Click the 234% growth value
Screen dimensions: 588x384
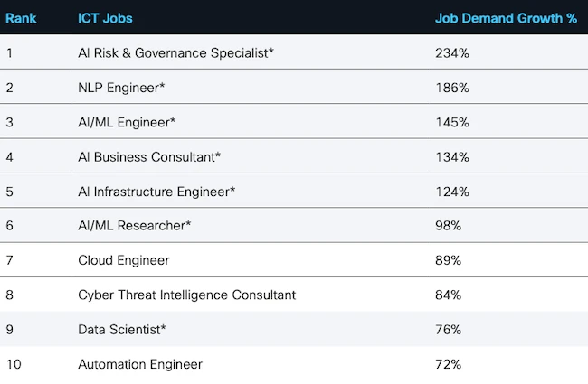(451, 53)
